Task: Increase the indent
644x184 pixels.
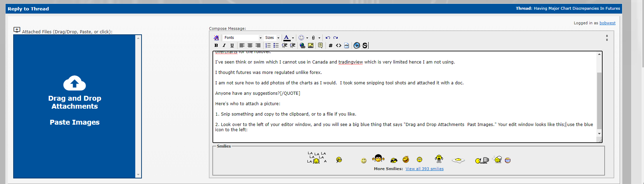Action: [x=293, y=45]
